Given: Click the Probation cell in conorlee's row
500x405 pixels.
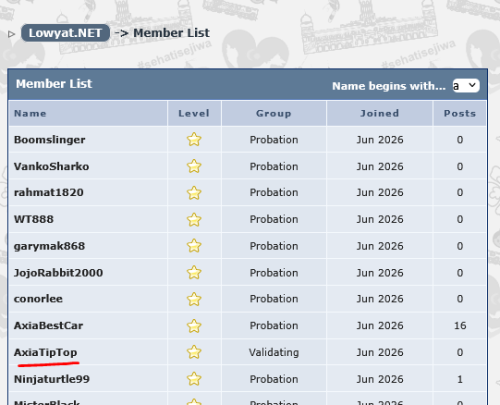Looking at the screenshot, I should pyautogui.click(x=274, y=299).
